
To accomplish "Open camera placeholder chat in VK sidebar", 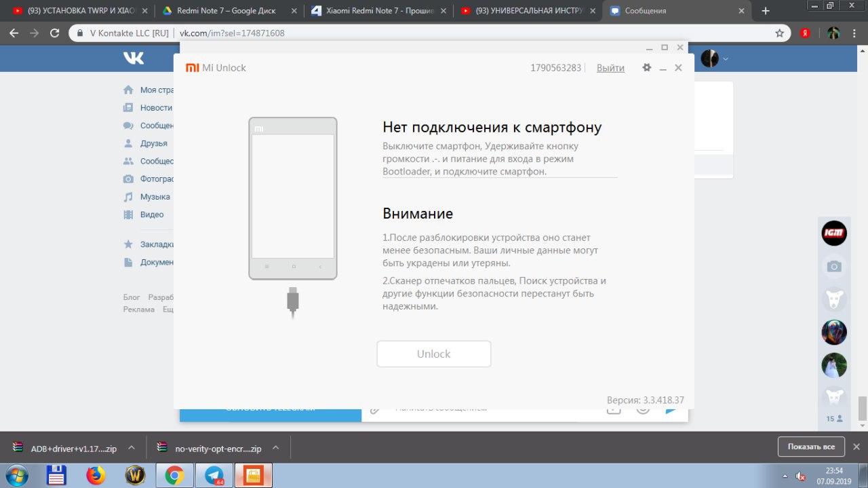I will 834,267.
